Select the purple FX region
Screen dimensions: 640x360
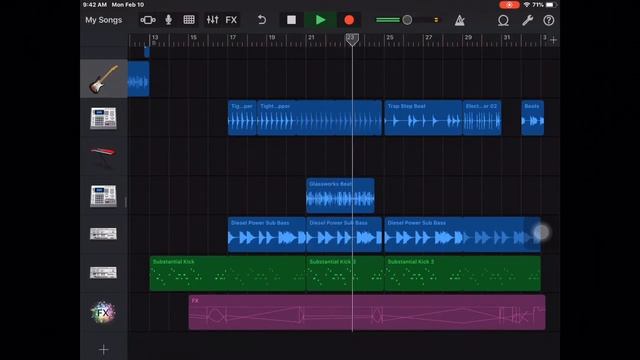tap(367, 312)
